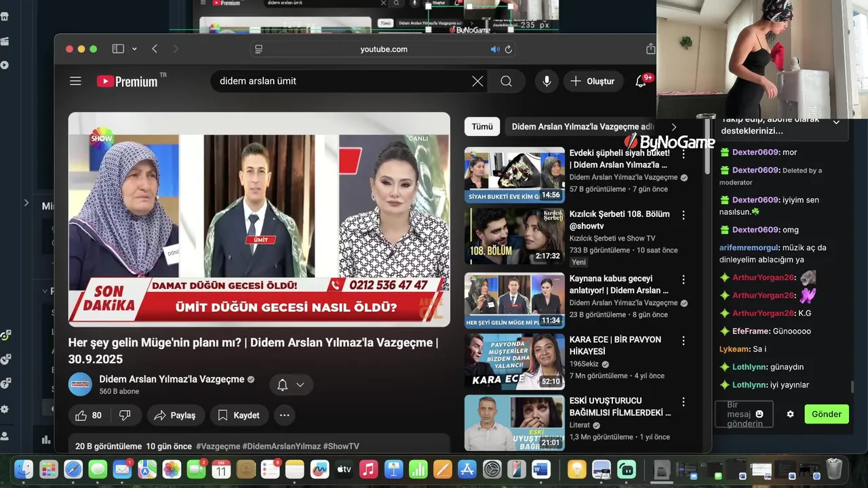Open Apple Music in the Dock
The width and height of the screenshot is (868, 488).
pos(368,469)
